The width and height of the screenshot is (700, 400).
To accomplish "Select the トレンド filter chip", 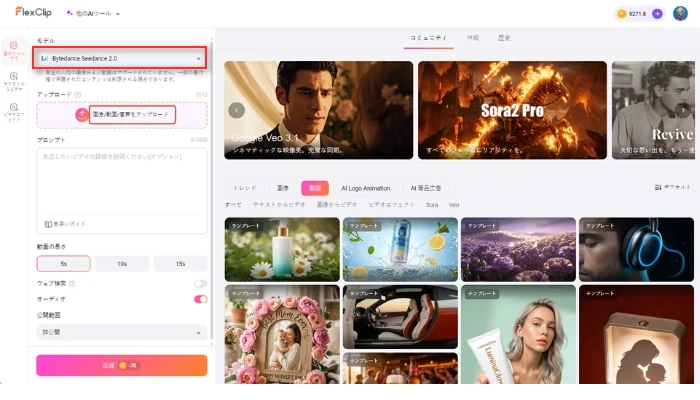I will point(245,188).
